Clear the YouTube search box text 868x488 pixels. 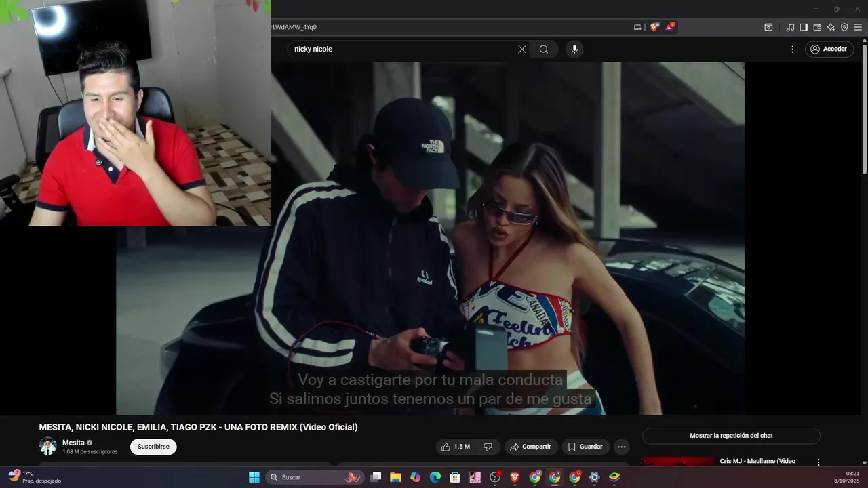click(x=522, y=49)
